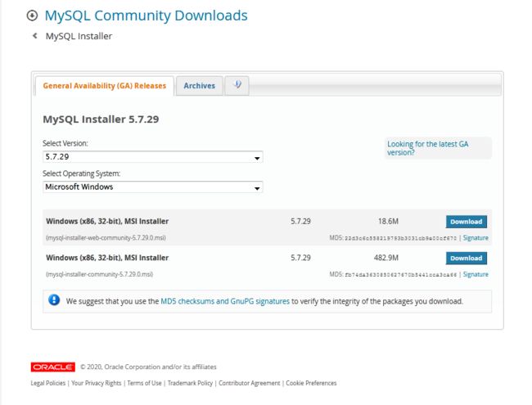Open the Select Version dropdown showing 5.7.29

coord(153,157)
